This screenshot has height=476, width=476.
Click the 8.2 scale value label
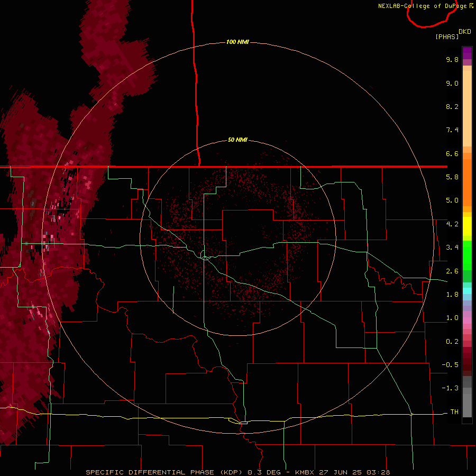(452, 106)
